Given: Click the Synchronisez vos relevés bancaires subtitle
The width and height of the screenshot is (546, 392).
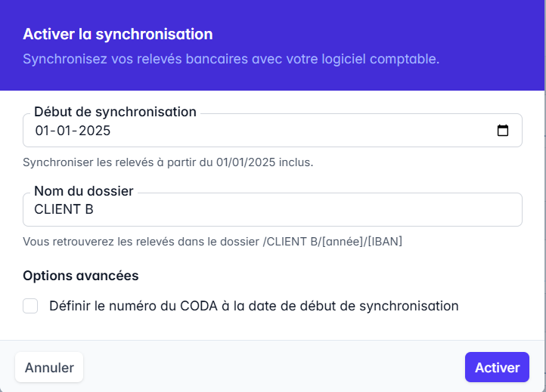Looking at the screenshot, I should pos(231,59).
